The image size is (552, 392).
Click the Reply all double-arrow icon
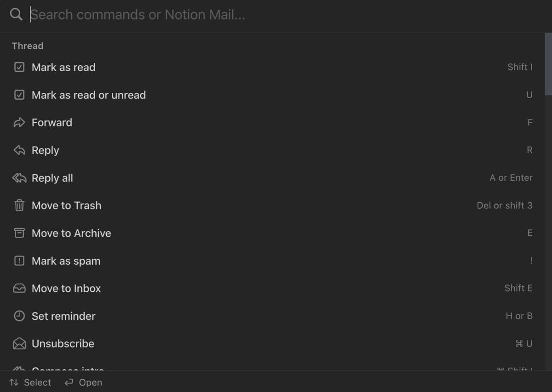click(x=19, y=178)
